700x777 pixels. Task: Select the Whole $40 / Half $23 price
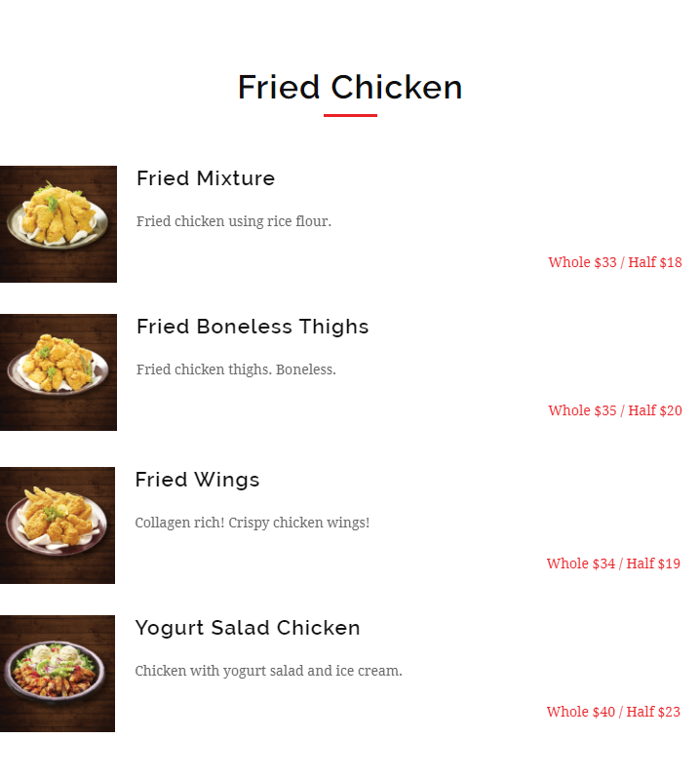[613, 712]
